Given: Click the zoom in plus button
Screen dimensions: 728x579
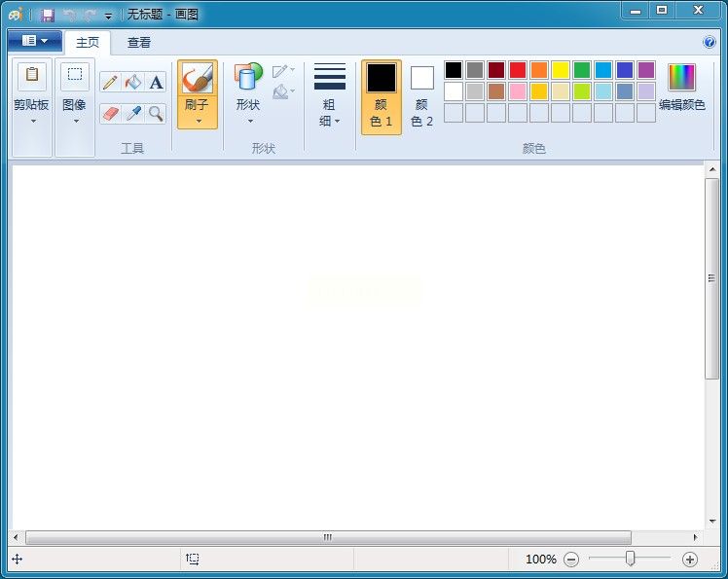Looking at the screenshot, I should pos(690,560).
